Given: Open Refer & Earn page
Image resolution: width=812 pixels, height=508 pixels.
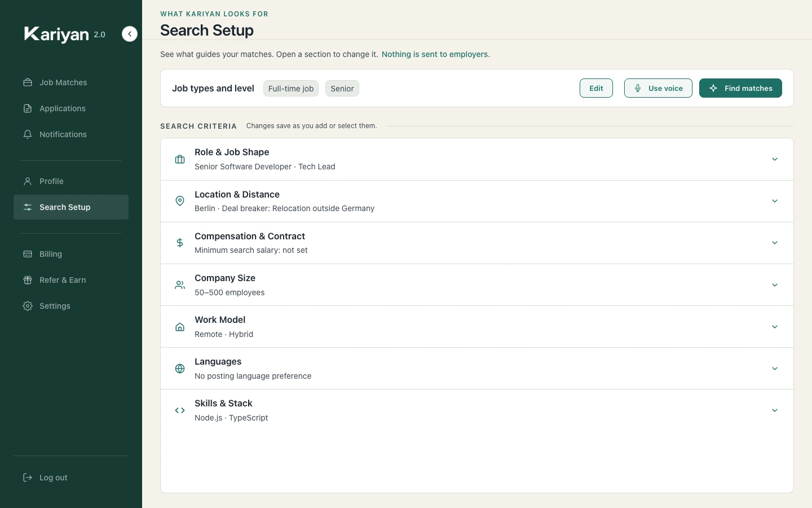Looking at the screenshot, I should [x=71, y=280].
